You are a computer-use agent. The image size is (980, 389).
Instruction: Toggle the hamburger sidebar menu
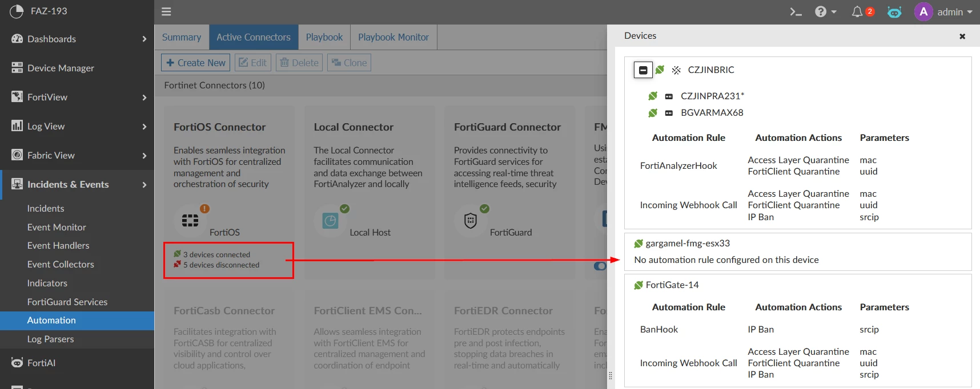pyautogui.click(x=166, y=11)
